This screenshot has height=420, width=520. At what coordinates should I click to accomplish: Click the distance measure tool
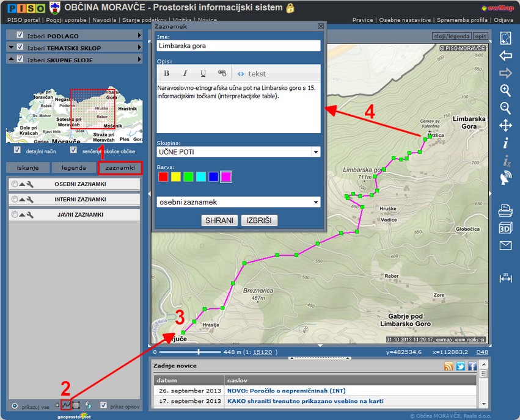click(x=505, y=278)
